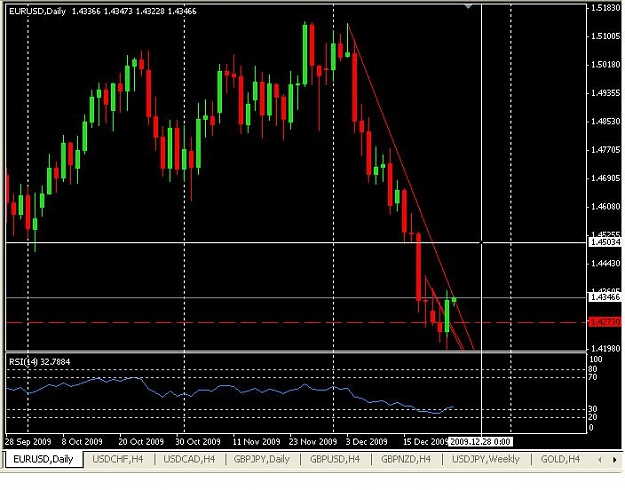Click the 23 Nov 2009 date label

[x=313, y=442]
